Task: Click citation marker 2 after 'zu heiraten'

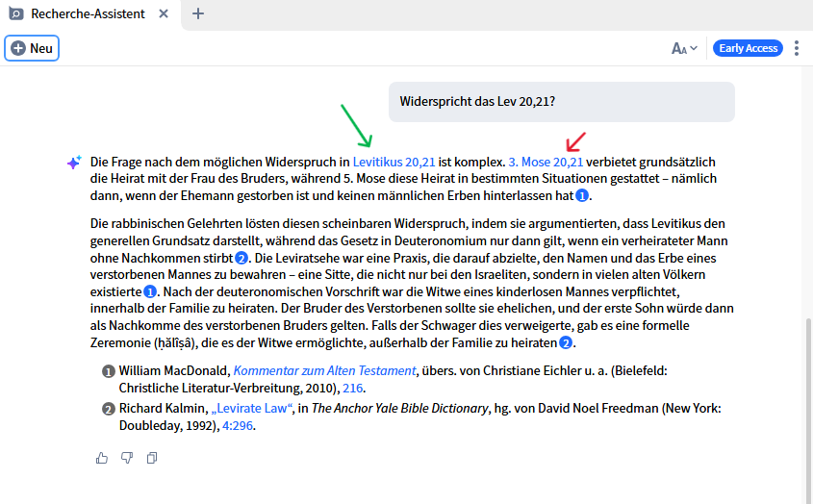Action: point(566,342)
